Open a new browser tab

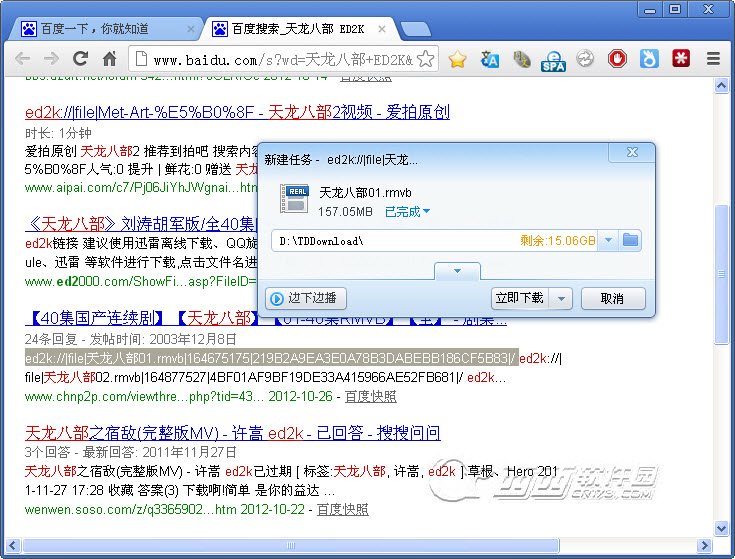pyautogui.click(x=416, y=29)
